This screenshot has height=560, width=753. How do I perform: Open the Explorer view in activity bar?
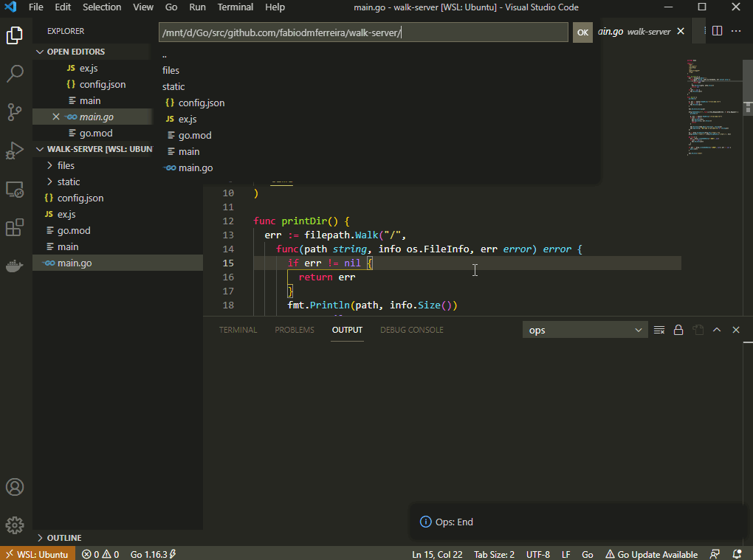(15, 35)
